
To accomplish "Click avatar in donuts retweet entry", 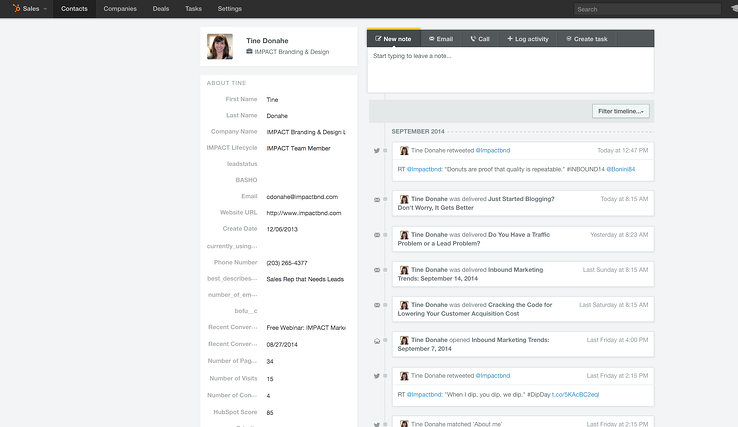I will pyautogui.click(x=404, y=151).
